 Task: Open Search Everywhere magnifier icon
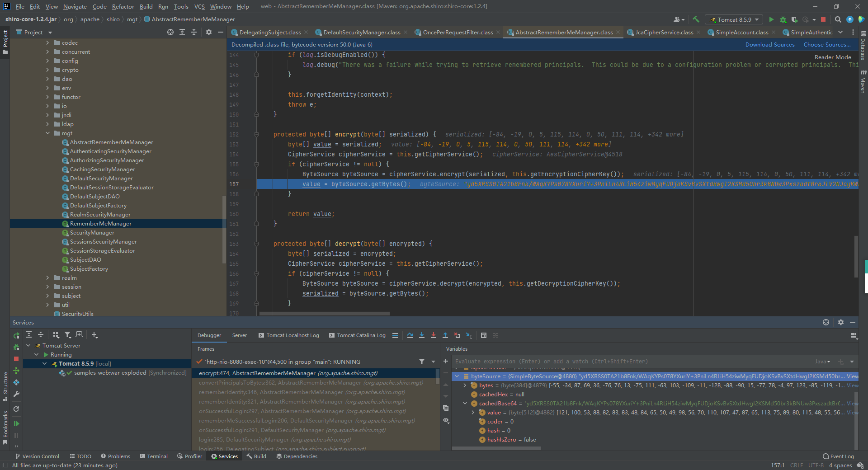(x=838, y=19)
